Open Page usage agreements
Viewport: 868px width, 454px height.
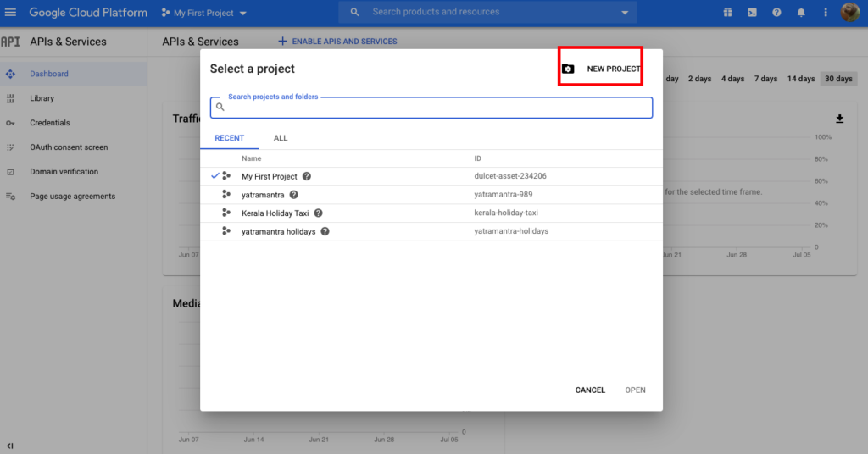(73, 197)
